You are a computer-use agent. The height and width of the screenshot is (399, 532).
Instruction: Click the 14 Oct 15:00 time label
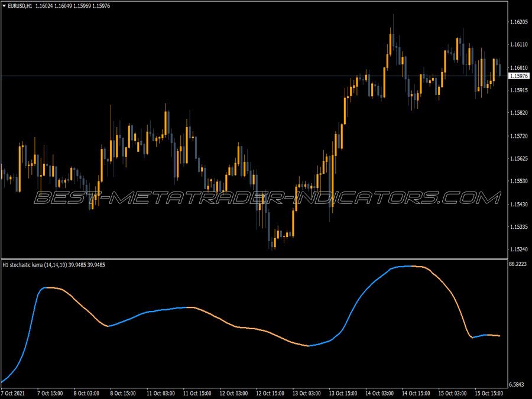coord(416,393)
